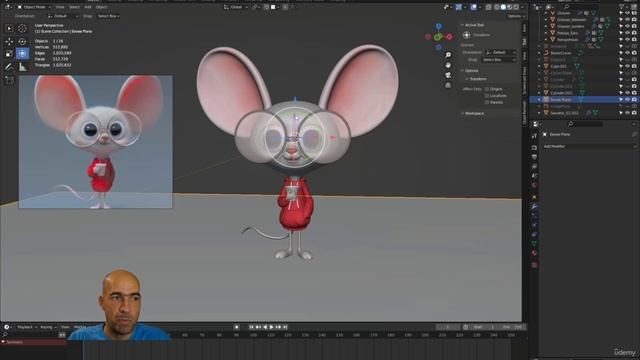Hide the selected Eevee Plane eye icon
The width and height of the screenshot is (640, 360).
[x=627, y=99]
